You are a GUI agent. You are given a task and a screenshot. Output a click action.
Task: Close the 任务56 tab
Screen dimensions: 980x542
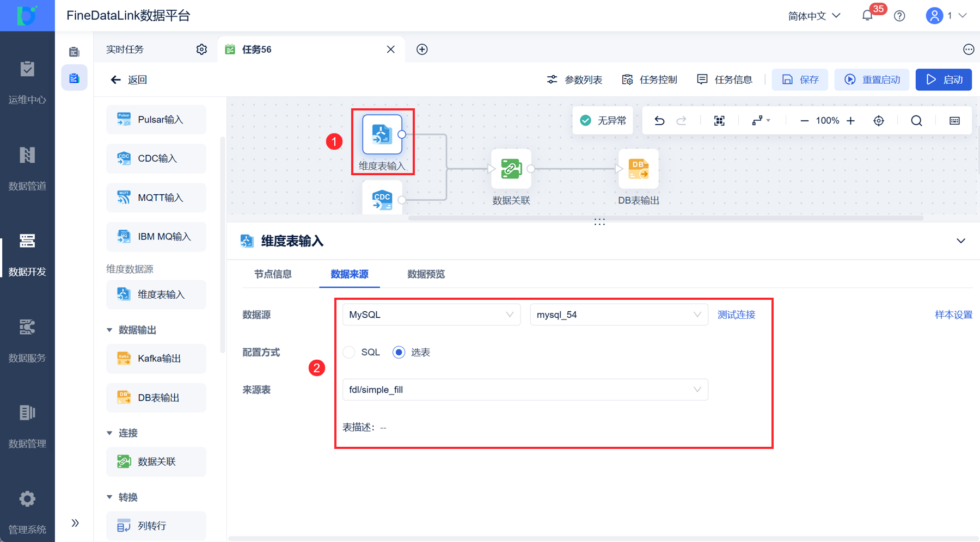pyautogui.click(x=391, y=50)
